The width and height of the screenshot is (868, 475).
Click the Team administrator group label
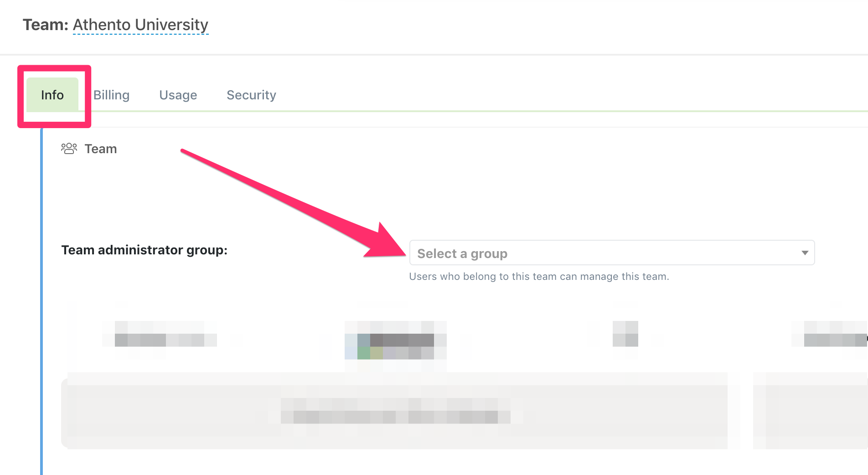(x=144, y=250)
